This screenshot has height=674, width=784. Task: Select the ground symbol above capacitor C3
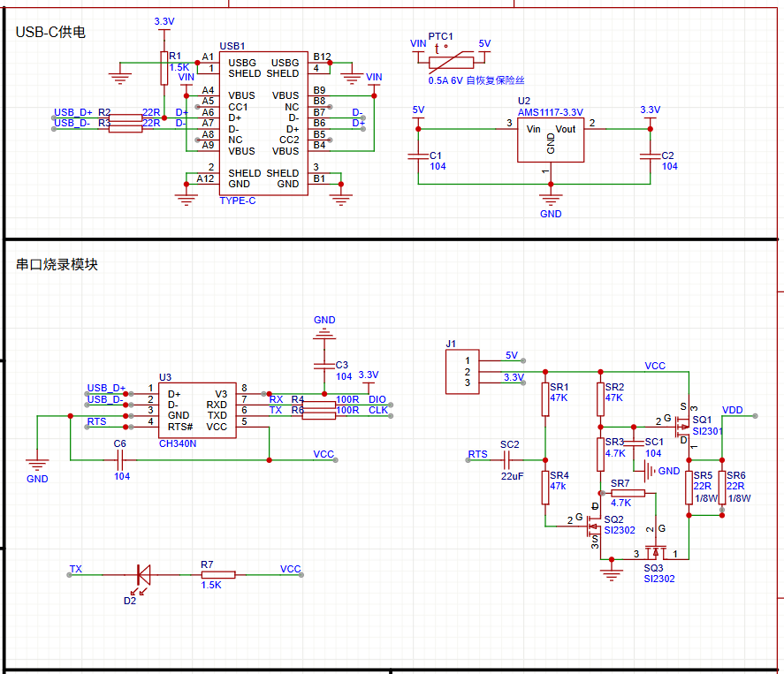tap(324, 333)
